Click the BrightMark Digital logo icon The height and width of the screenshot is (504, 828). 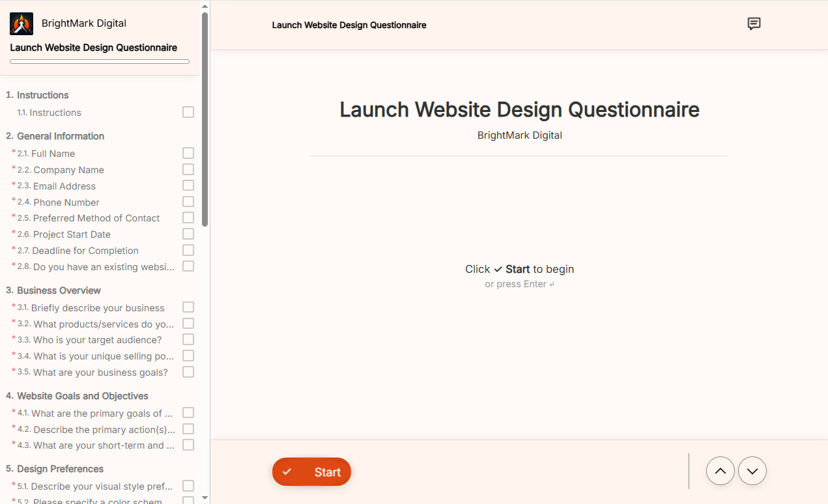(21, 23)
